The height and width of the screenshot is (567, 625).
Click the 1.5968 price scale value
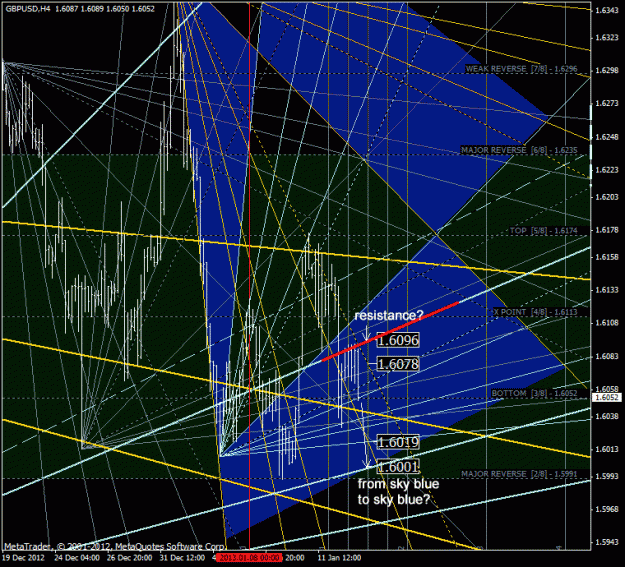click(607, 509)
